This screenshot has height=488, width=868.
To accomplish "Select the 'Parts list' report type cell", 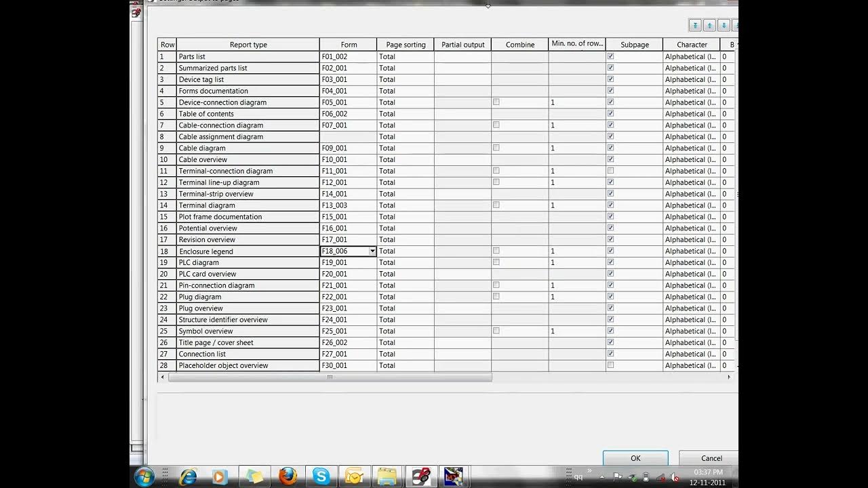I will (248, 56).
